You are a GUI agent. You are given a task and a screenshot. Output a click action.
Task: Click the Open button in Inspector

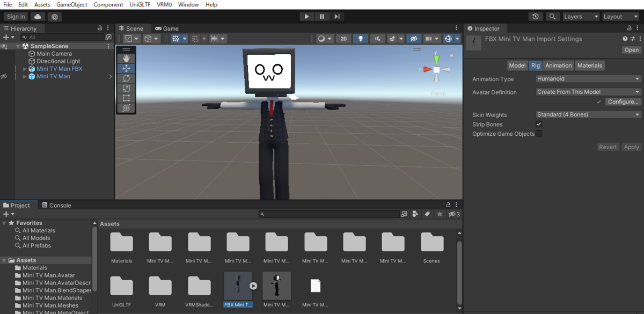(x=632, y=50)
